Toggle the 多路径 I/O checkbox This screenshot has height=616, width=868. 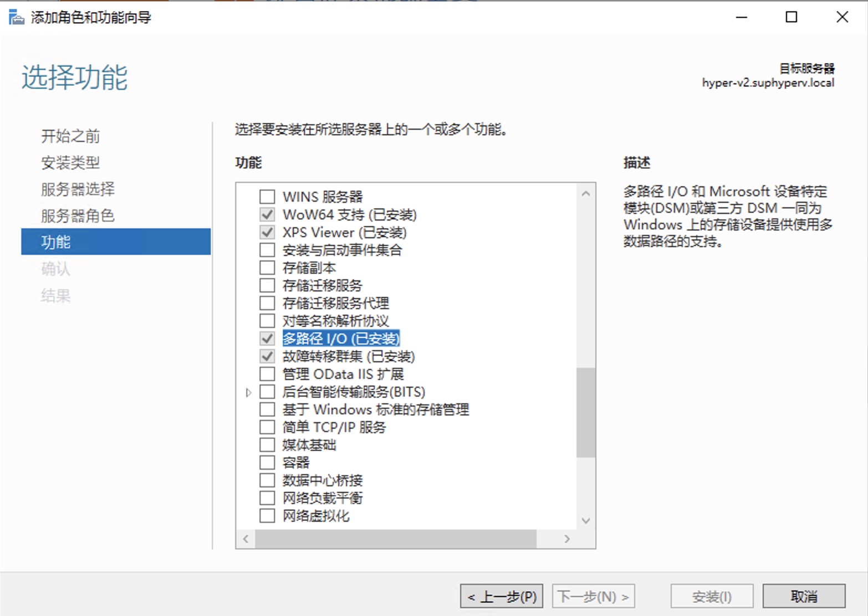tap(267, 338)
